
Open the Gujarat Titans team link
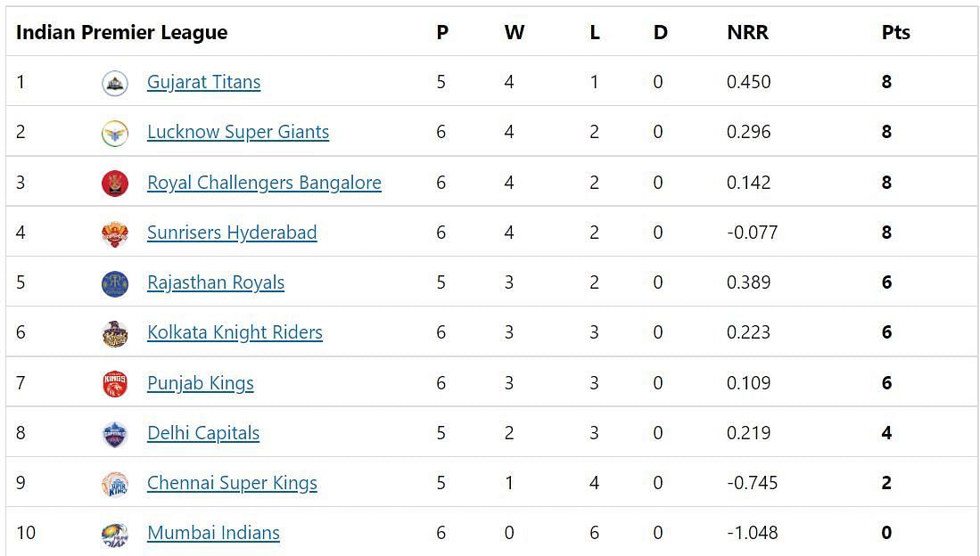203,83
